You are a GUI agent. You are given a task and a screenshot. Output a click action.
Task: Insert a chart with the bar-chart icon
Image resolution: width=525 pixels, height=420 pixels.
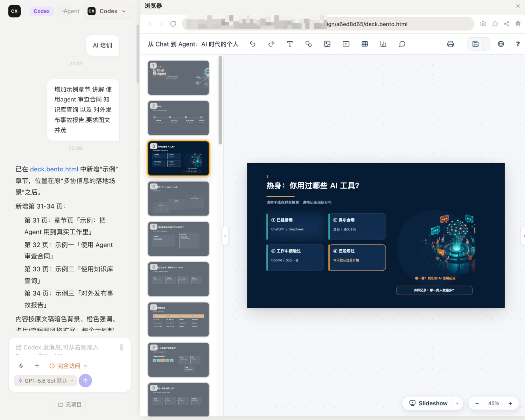pyautogui.click(x=383, y=44)
